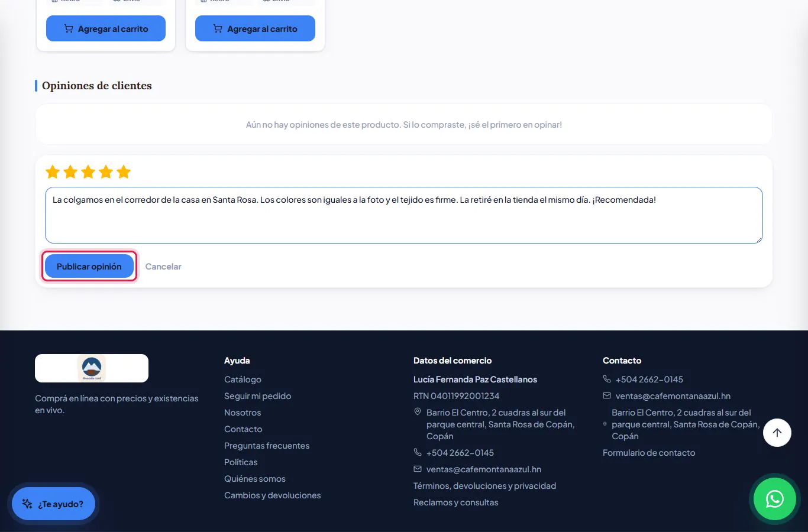Select the first rating star
This screenshot has height=532, width=808.
pos(53,172)
